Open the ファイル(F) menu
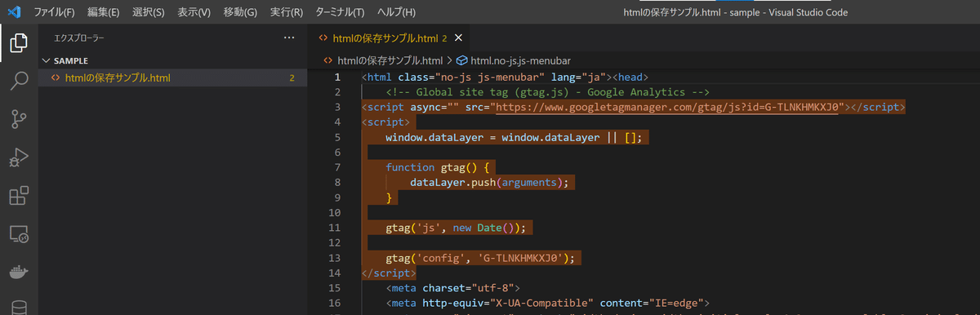Image resolution: width=980 pixels, height=315 pixels. [x=54, y=12]
